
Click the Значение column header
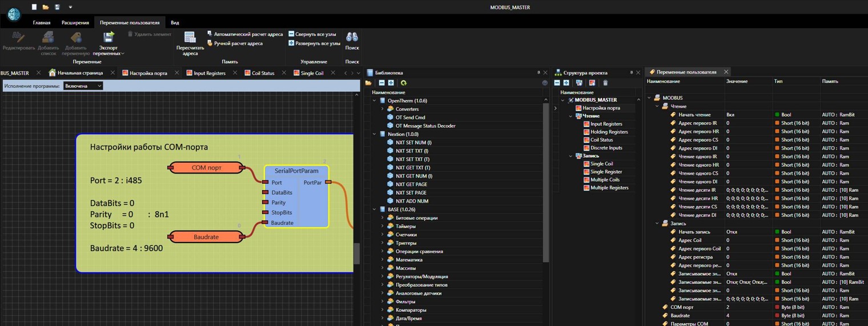(737, 82)
